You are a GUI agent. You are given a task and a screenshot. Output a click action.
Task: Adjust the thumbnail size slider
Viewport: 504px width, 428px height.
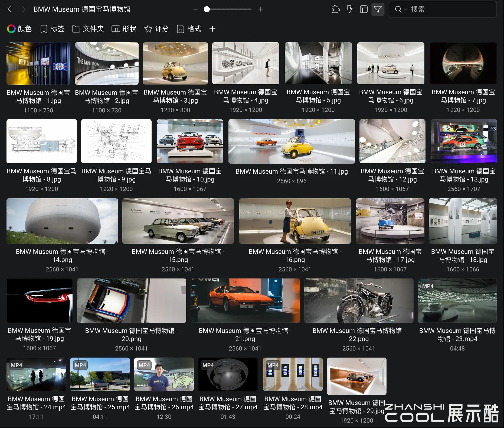[x=207, y=9]
